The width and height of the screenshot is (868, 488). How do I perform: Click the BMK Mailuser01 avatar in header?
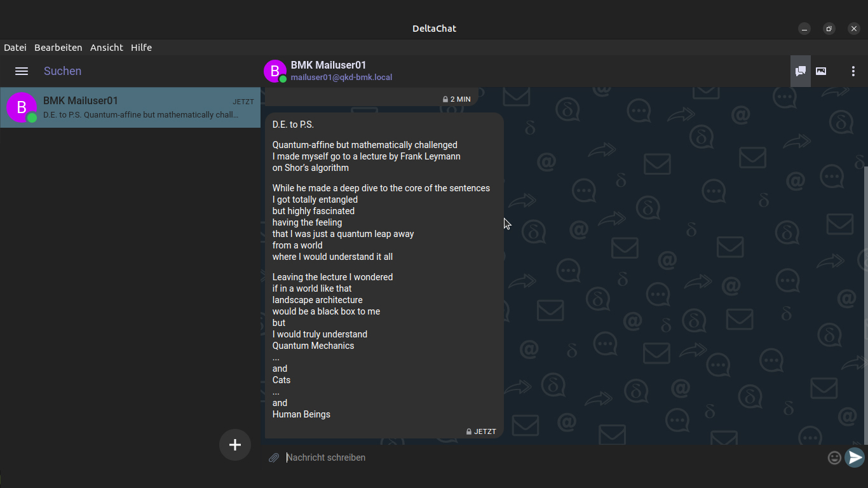pyautogui.click(x=275, y=71)
